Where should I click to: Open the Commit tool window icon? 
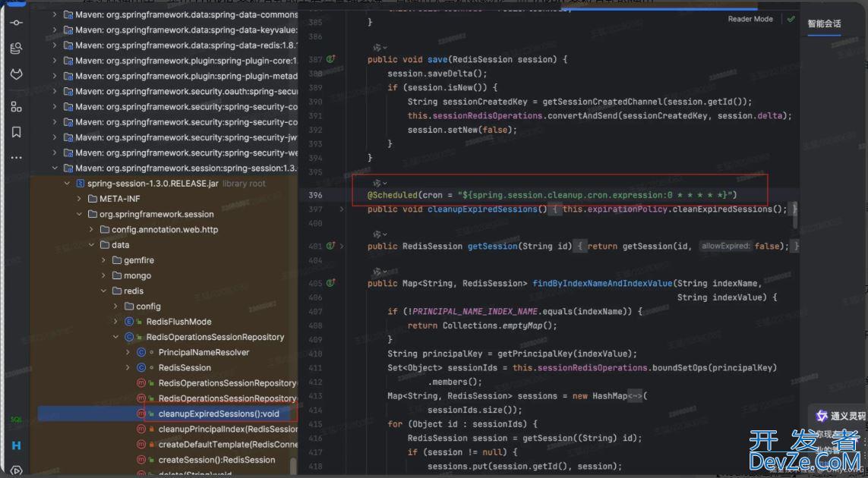pyautogui.click(x=16, y=23)
